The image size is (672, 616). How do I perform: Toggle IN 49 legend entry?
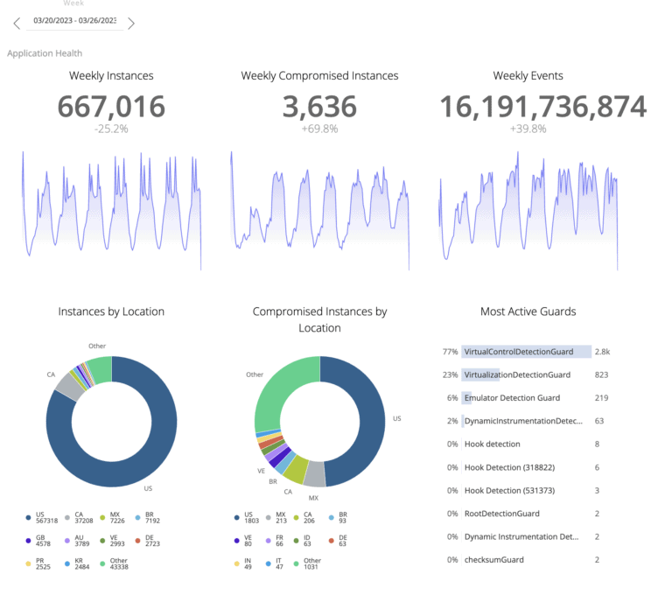[x=243, y=564]
